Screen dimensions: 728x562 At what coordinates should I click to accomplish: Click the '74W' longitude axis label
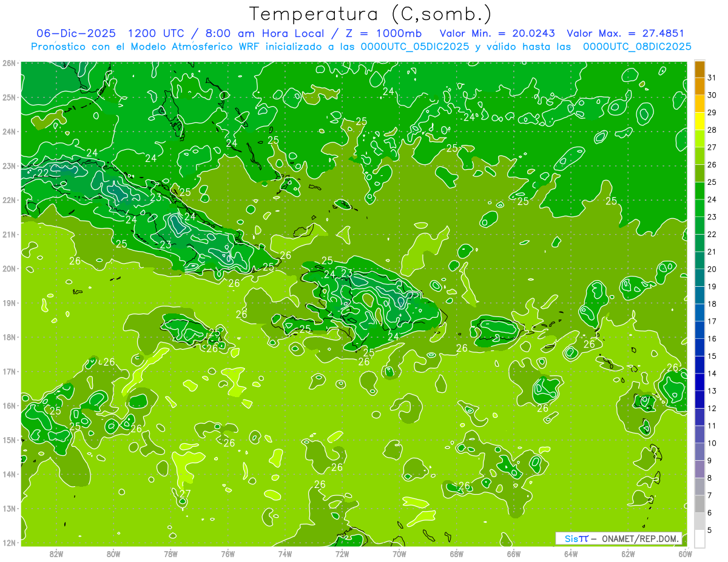tap(285, 554)
